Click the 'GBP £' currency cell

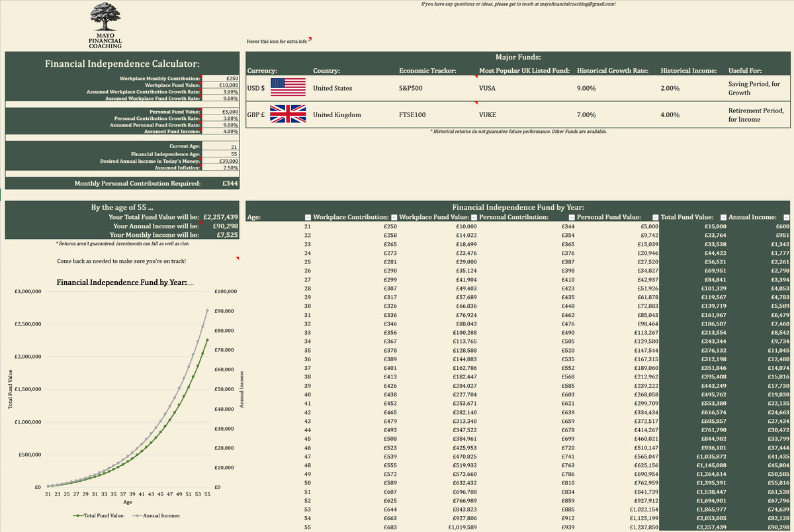tap(255, 114)
